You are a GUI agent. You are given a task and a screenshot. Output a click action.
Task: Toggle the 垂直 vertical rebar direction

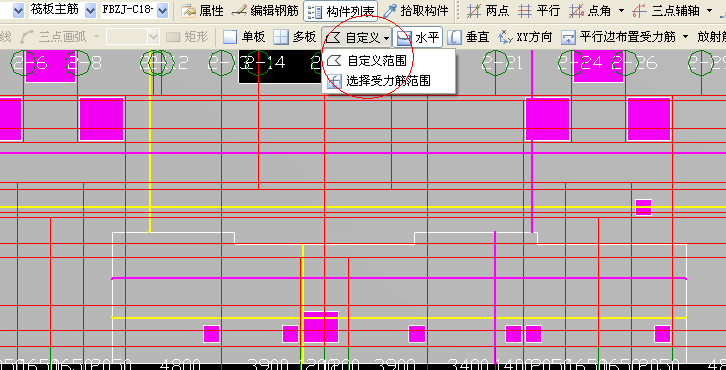tap(469, 37)
